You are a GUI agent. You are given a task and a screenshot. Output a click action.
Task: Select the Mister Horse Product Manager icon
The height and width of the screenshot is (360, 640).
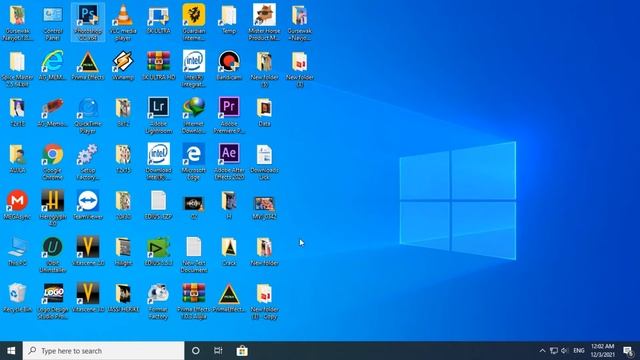pyautogui.click(x=264, y=22)
